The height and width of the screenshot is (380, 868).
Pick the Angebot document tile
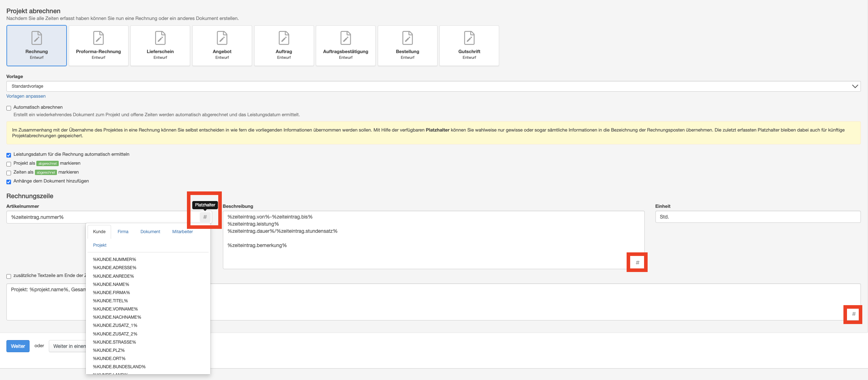tap(222, 46)
